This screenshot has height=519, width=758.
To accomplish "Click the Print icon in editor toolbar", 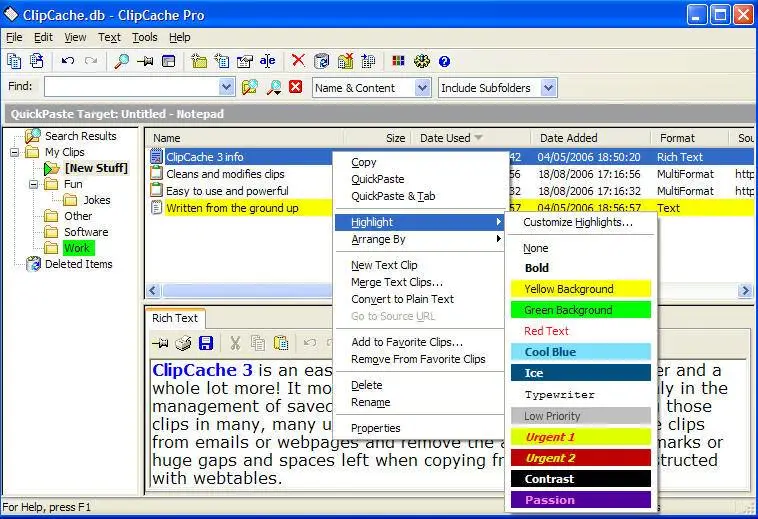I will (183, 343).
